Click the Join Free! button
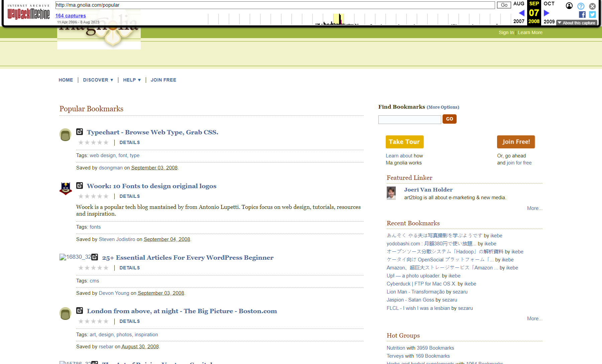The height and width of the screenshot is (364, 602). [516, 142]
